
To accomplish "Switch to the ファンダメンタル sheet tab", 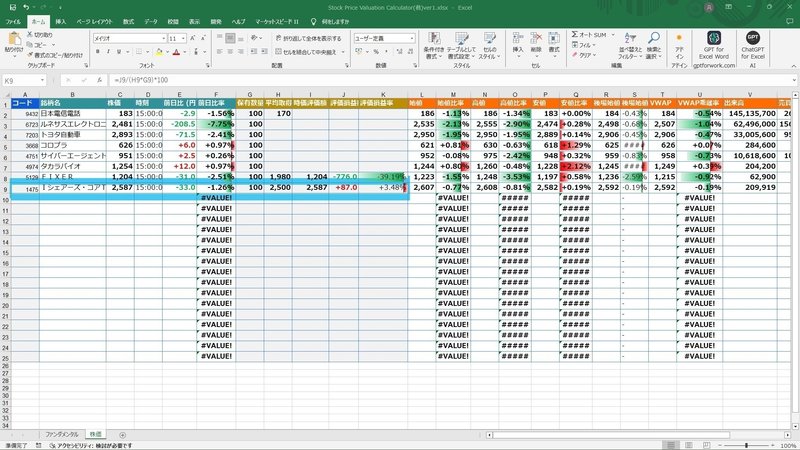I will (x=62, y=435).
